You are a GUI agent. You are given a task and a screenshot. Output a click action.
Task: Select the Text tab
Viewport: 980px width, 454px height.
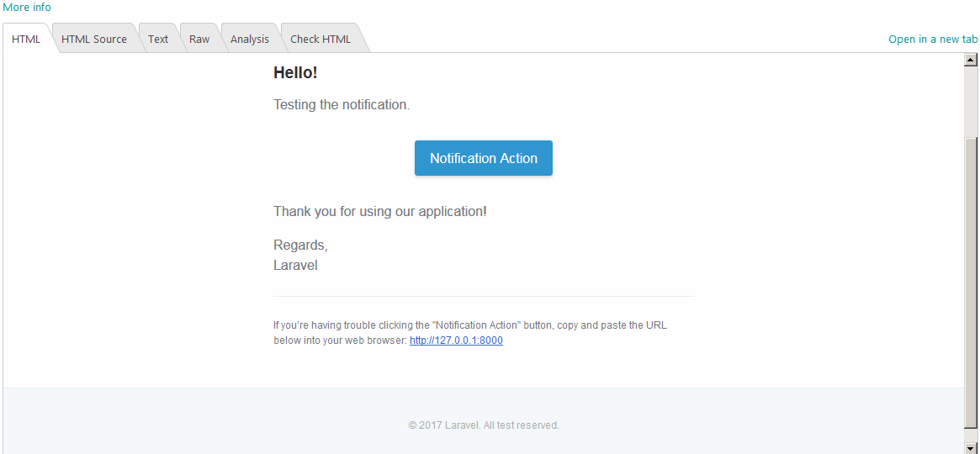[158, 40]
